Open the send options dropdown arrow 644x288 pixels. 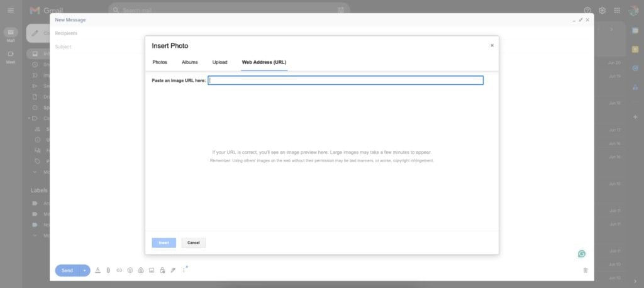point(85,270)
